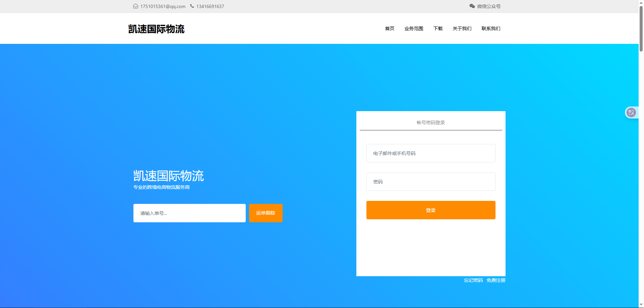This screenshot has height=308, width=644.
Task: Click the 请输入单号 tracking number field
Action: pos(189,213)
